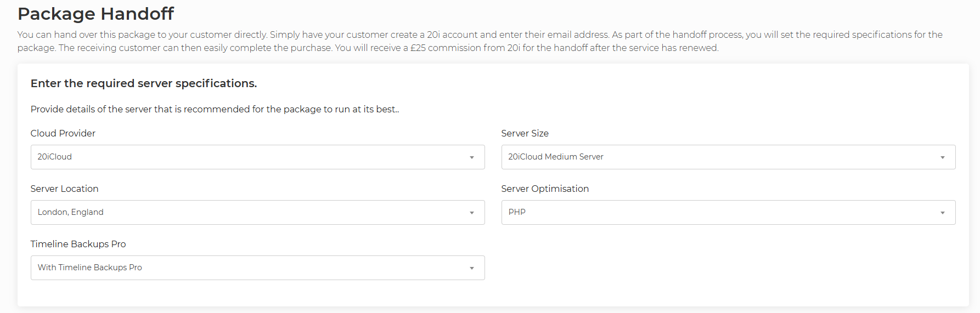Open the Server Location dropdown showing London

257,212
